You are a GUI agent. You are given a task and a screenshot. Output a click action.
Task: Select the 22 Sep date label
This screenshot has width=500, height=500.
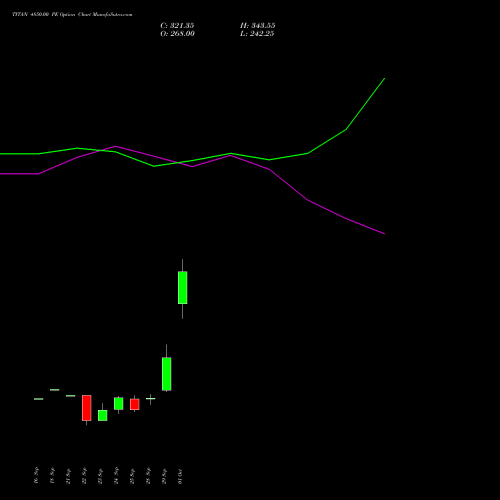pyautogui.click(x=84, y=476)
